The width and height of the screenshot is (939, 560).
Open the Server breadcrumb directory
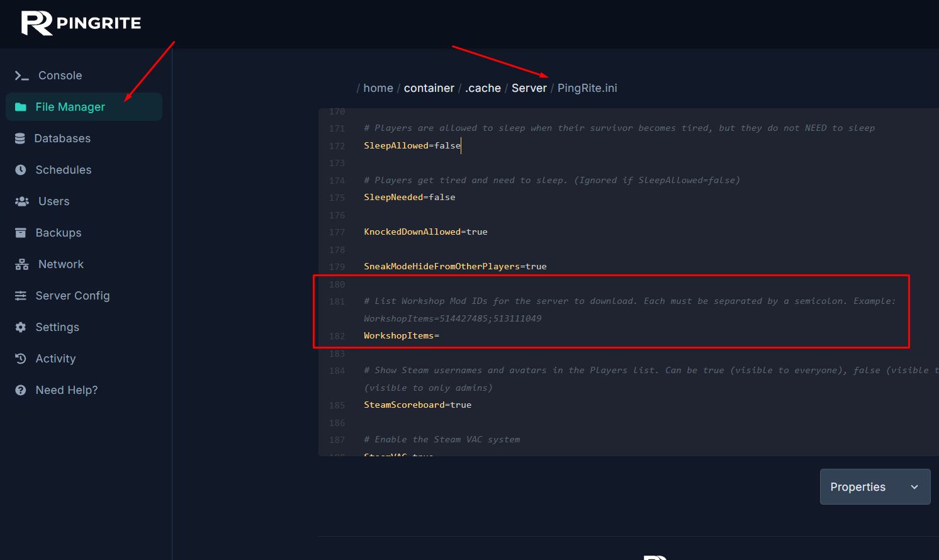(x=529, y=88)
